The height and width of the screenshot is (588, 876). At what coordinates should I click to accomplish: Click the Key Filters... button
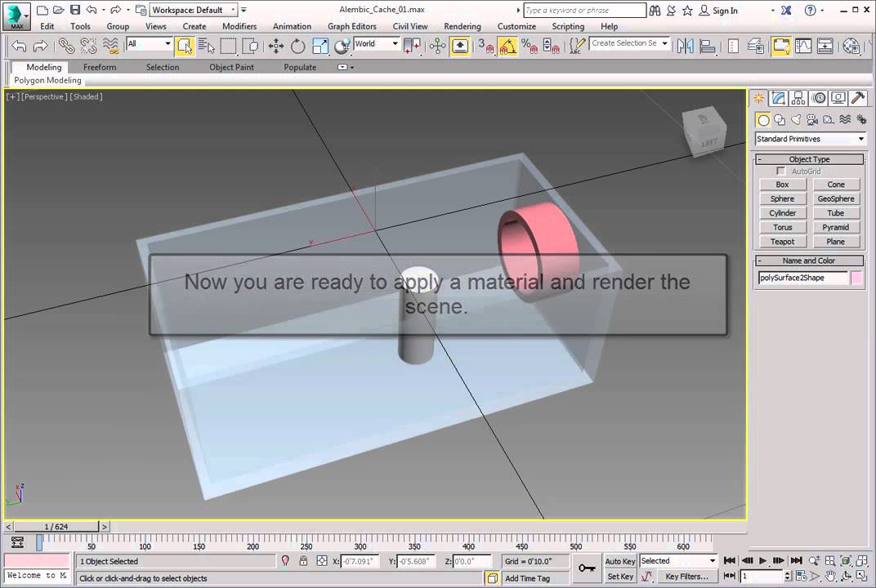click(686, 577)
